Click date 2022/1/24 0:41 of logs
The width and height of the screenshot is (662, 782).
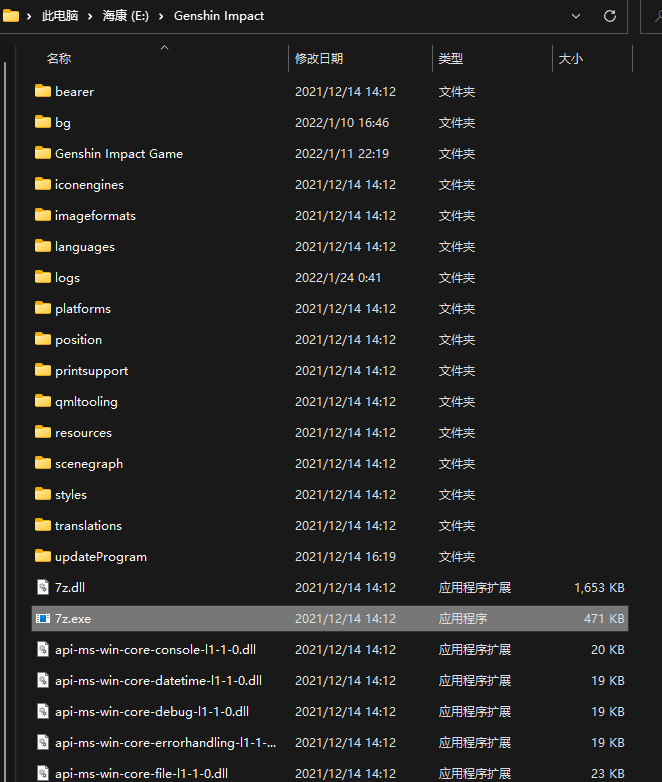click(338, 277)
